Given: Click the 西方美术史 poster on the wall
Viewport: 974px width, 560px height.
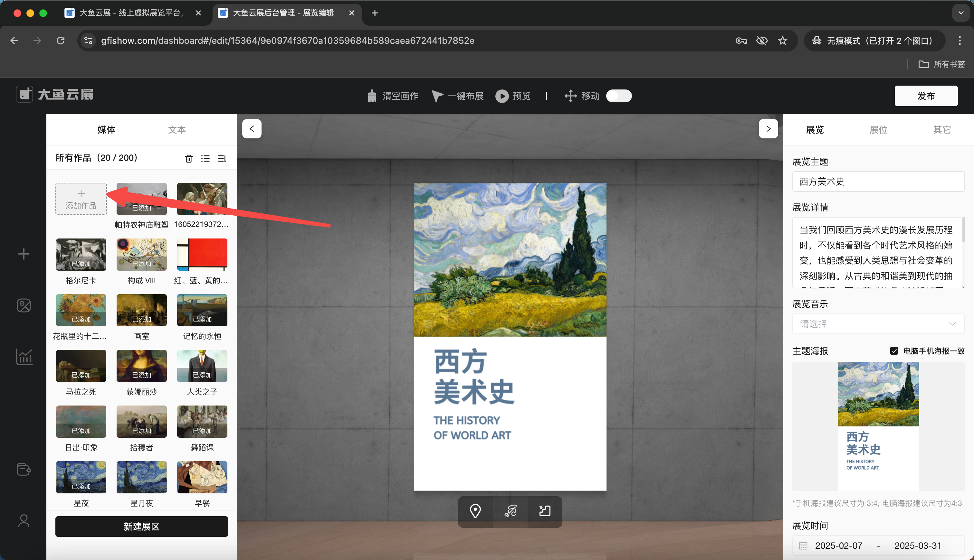Looking at the screenshot, I should pyautogui.click(x=510, y=337).
